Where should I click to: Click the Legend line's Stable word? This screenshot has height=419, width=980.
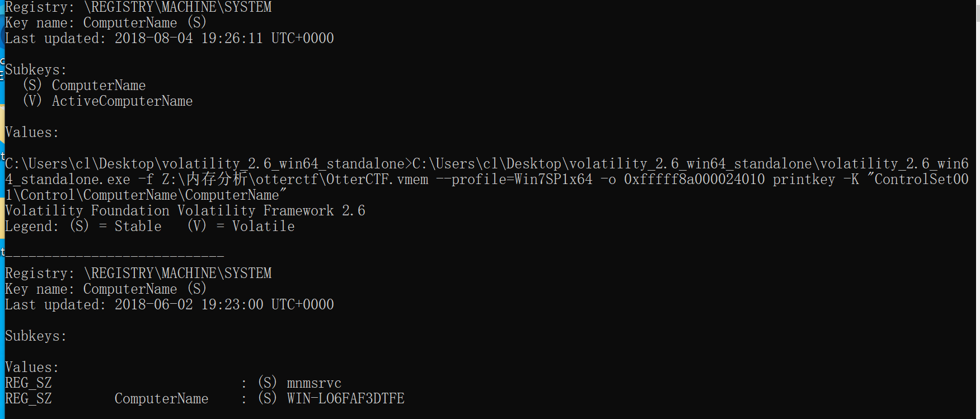click(x=138, y=227)
